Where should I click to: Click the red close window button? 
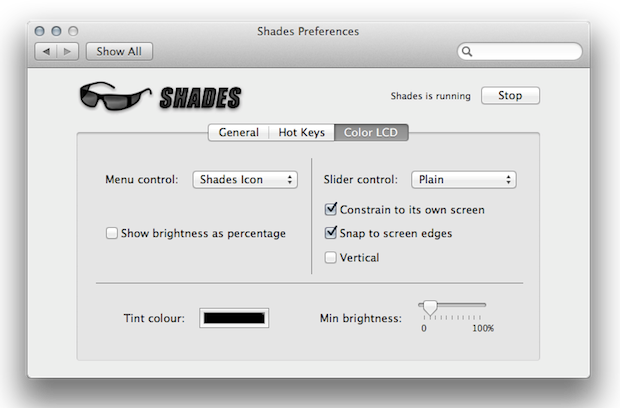(x=40, y=31)
